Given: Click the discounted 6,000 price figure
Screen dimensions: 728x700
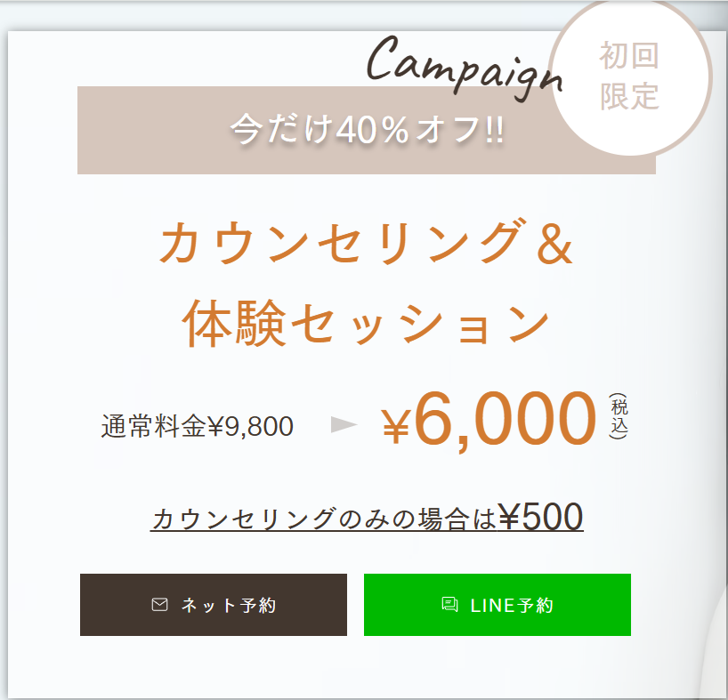Looking at the screenshot, I should pos(505,419).
